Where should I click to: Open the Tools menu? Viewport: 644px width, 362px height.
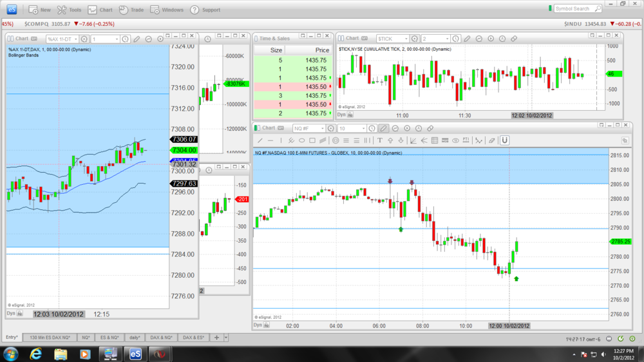pyautogui.click(x=70, y=10)
